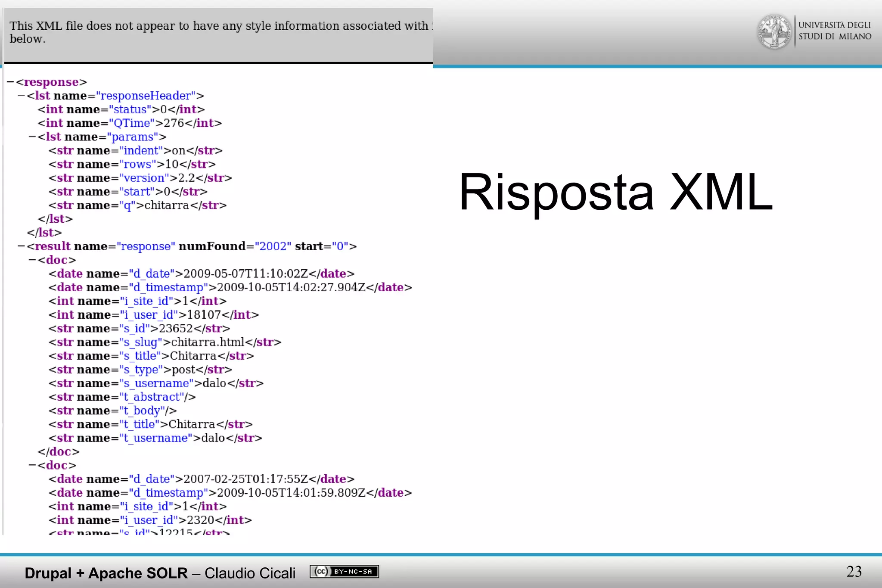Click the Università degli Studi di Milano name

point(835,31)
